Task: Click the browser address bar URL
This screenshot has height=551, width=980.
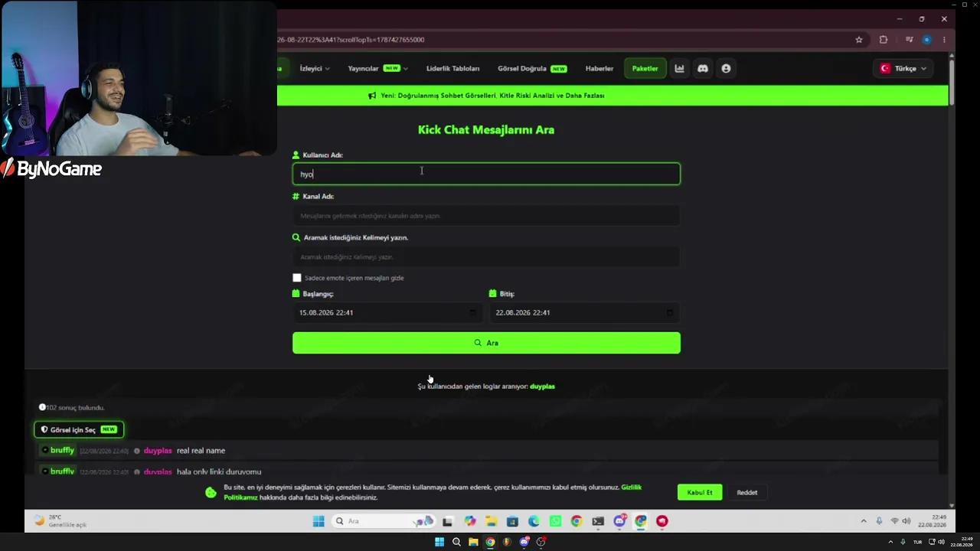Action: 351,40
